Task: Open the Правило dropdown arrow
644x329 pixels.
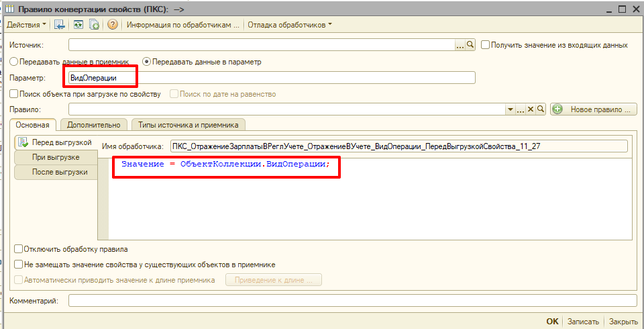Action: coord(510,109)
